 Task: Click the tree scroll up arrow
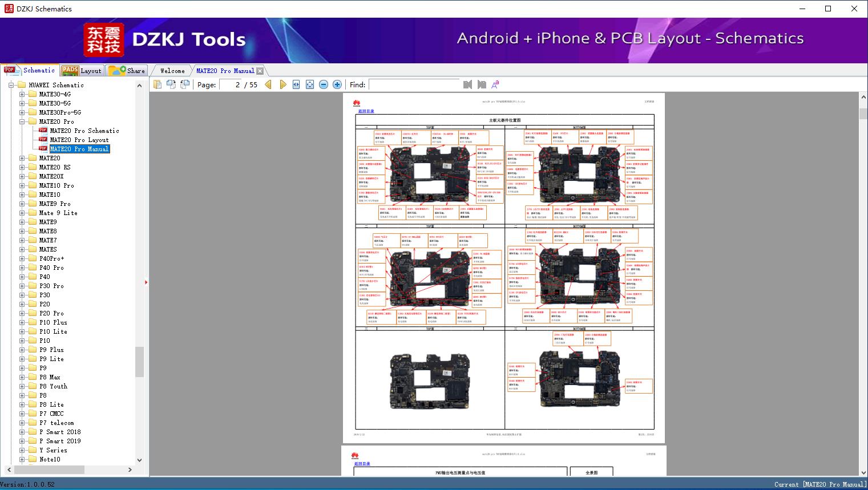click(139, 86)
